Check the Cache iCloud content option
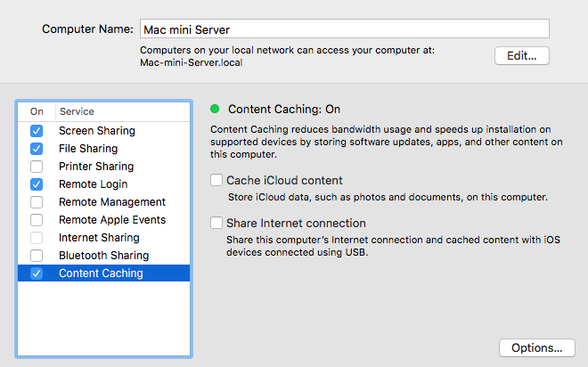Image resolution: width=588 pixels, height=367 pixels. click(216, 180)
